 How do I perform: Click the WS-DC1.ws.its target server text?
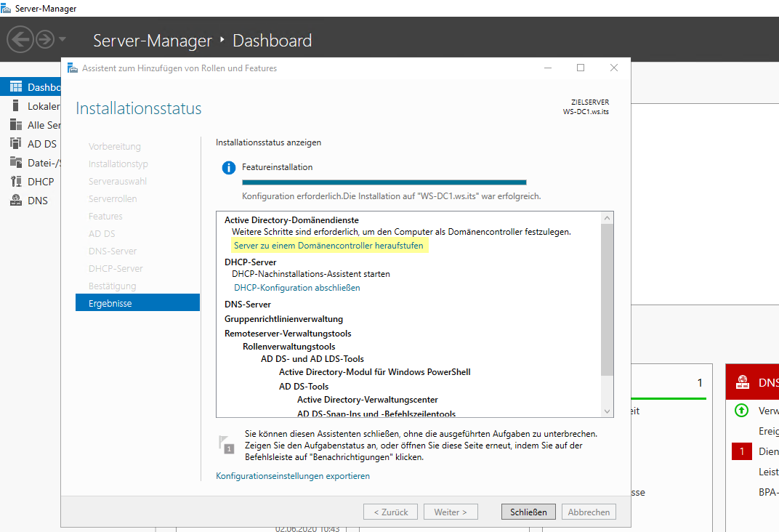pyautogui.click(x=586, y=112)
